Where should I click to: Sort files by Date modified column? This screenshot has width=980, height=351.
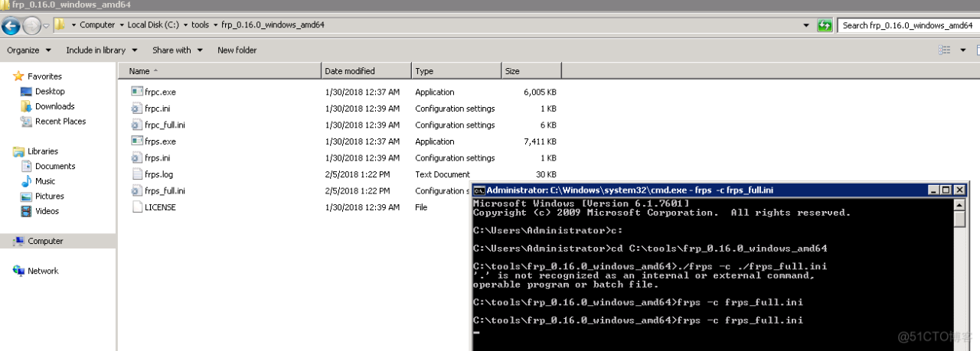[x=350, y=71]
